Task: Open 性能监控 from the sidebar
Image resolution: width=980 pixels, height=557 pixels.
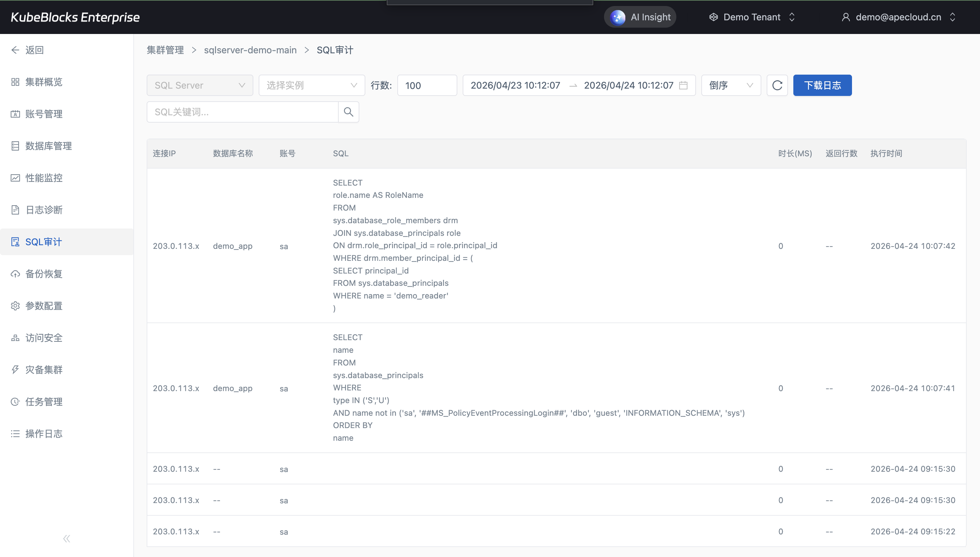Action: (44, 178)
